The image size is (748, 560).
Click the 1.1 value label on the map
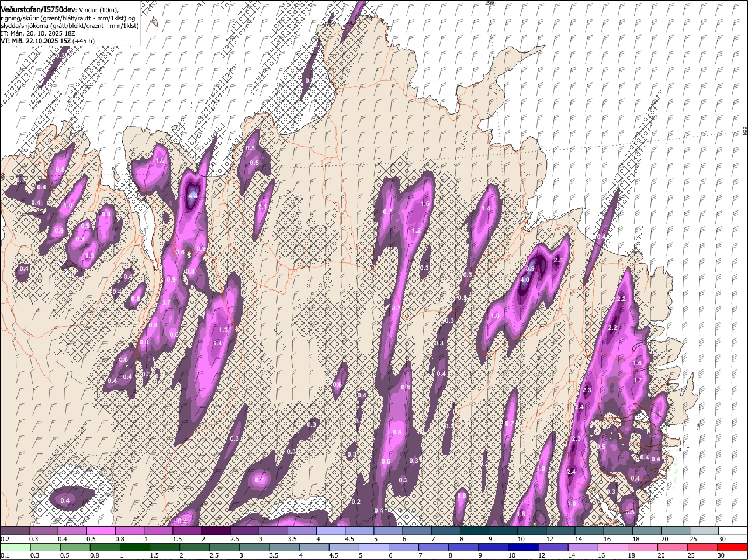click(263, 206)
